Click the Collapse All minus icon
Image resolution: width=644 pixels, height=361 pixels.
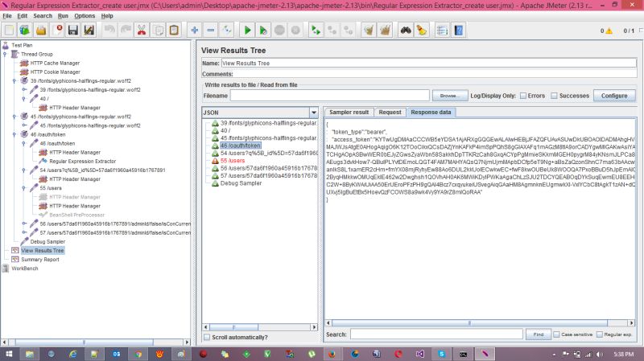(211, 30)
